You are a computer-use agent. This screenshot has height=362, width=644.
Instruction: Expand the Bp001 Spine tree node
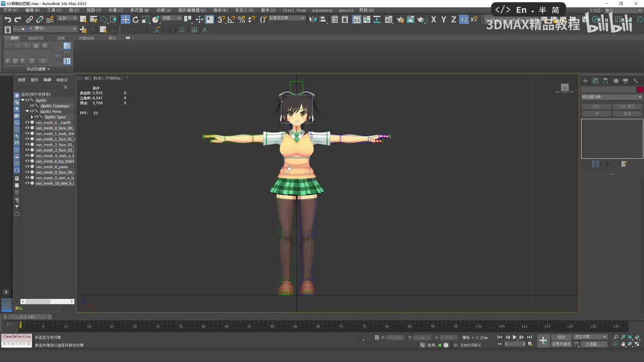pyautogui.click(x=32, y=117)
